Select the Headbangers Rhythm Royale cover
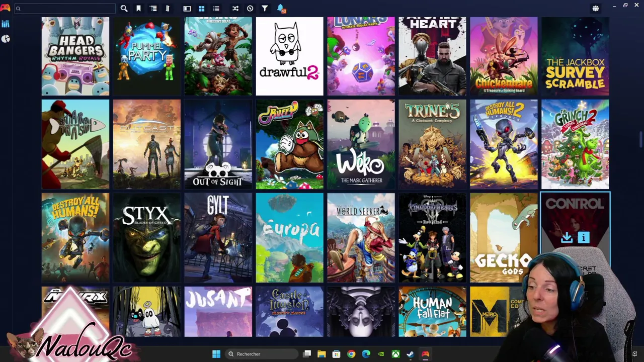644x362 pixels. pyautogui.click(x=75, y=56)
